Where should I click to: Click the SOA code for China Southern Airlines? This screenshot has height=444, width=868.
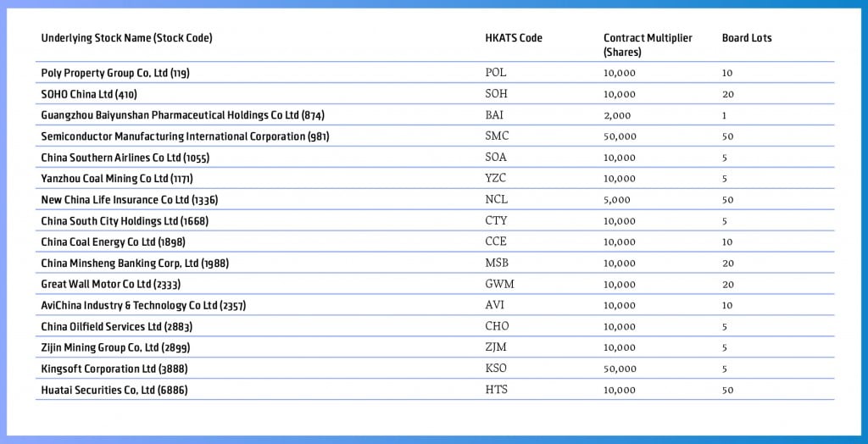pyautogui.click(x=496, y=158)
